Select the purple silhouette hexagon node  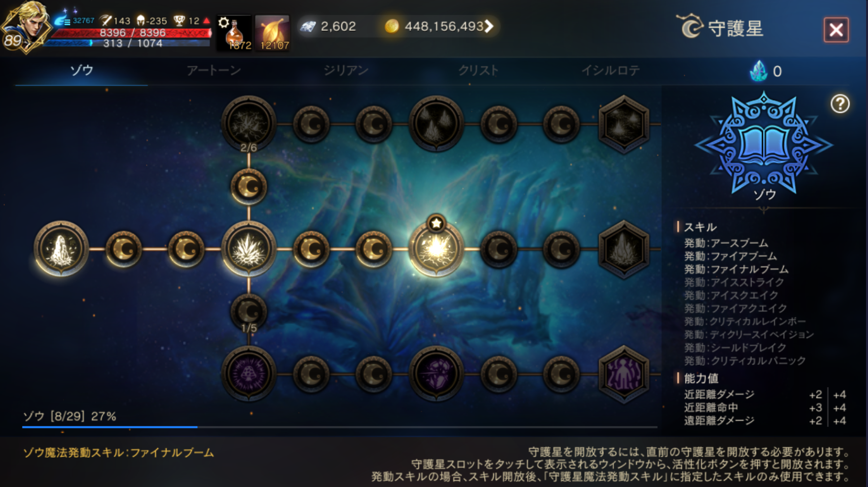click(623, 374)
